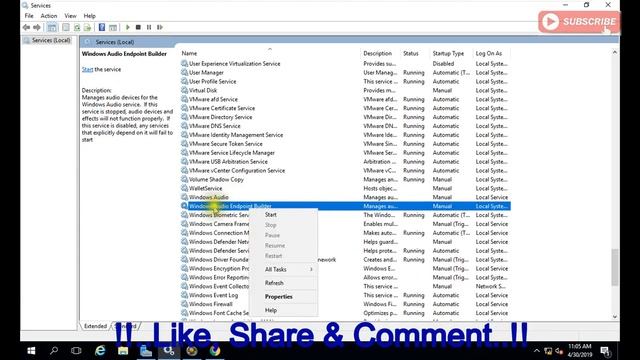Select the User Profile Service row
The image size is (640, 360).
(x=345, y=82)
